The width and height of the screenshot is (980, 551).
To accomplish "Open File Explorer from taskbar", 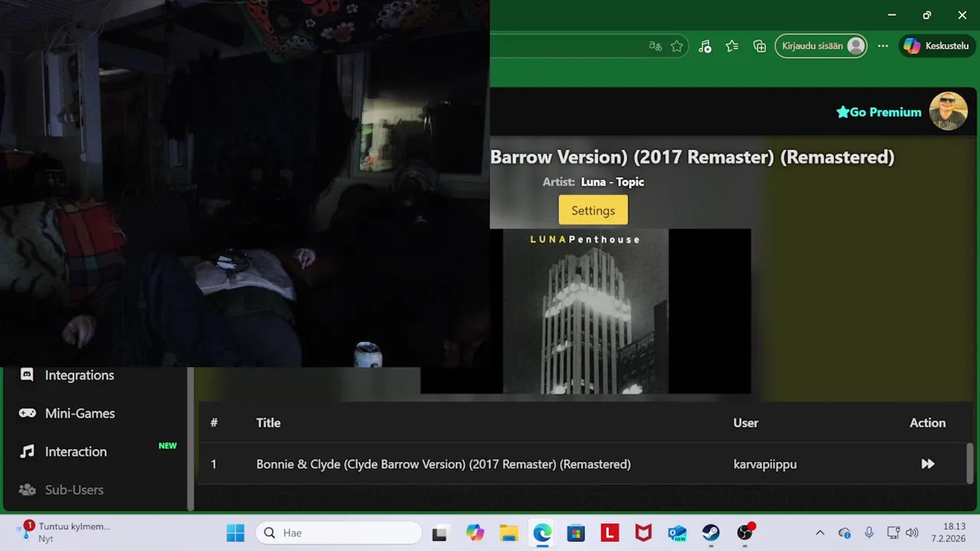I will pyautogui.click(x=508, y=533).
